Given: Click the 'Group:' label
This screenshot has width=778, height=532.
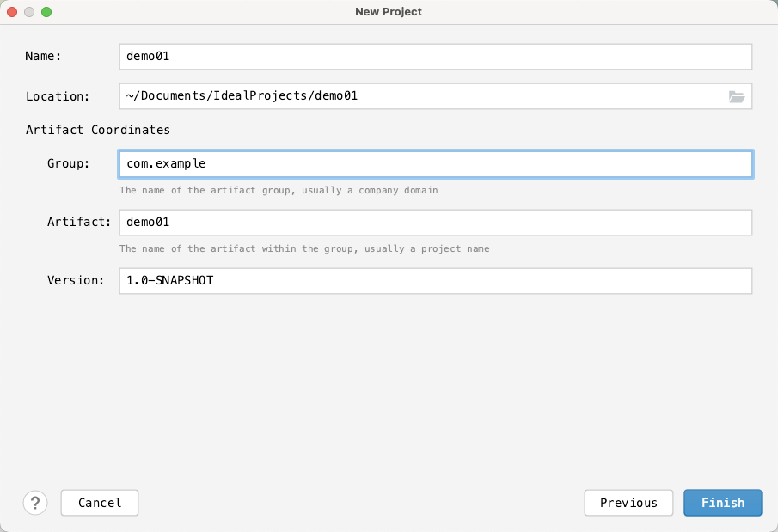Looking at the screenshot, I should (x=69, y=164).
